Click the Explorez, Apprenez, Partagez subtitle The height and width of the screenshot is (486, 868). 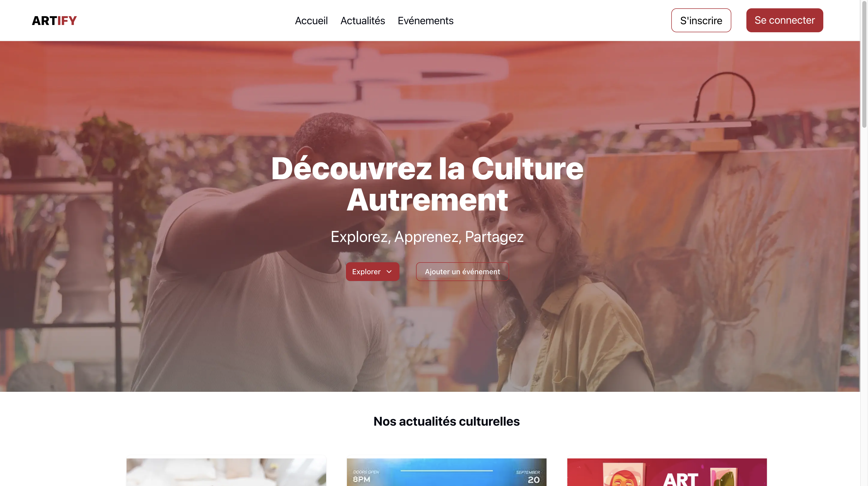[x=427, y=236]
